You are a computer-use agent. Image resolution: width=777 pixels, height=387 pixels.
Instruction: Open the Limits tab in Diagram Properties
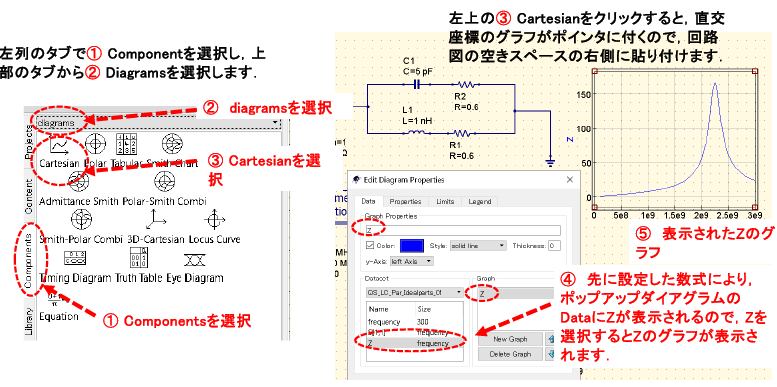tap(444, 202)
